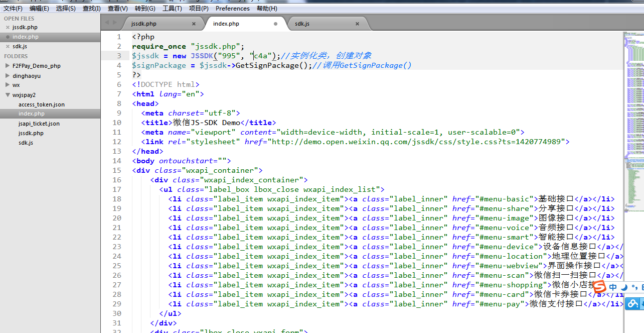Close sdk.js in the Open Files list

click(x=7, y=47)
